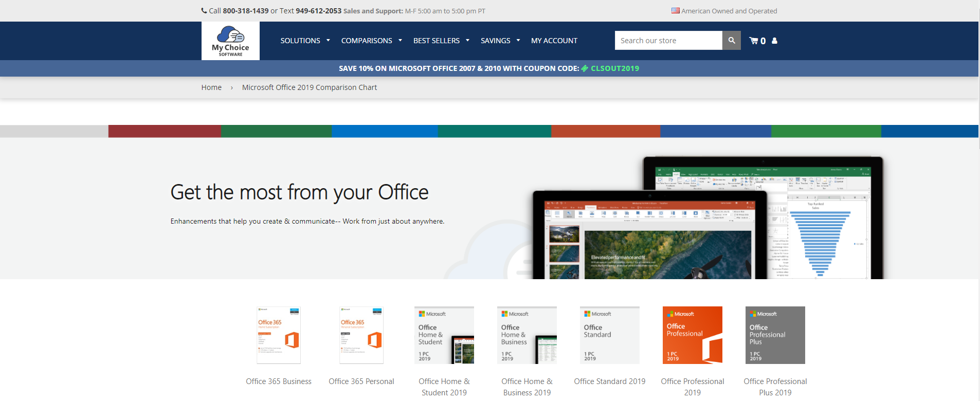Image resolution: width=980 pixels, height=401 pixels.
Task: Expand the Solutions dropdown menu
Action: click(305, 41)
